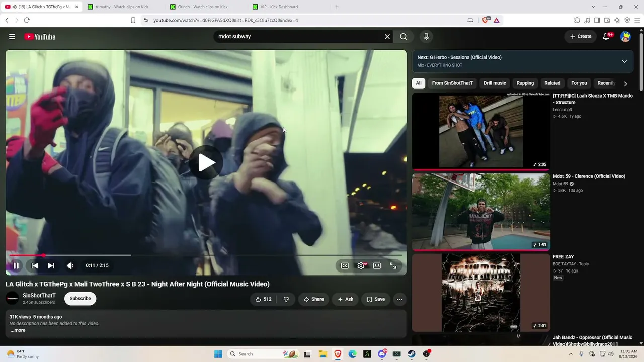Skip to next video in the mix
644x362 pixels.
pyautogui.click(x=51, y=266)
